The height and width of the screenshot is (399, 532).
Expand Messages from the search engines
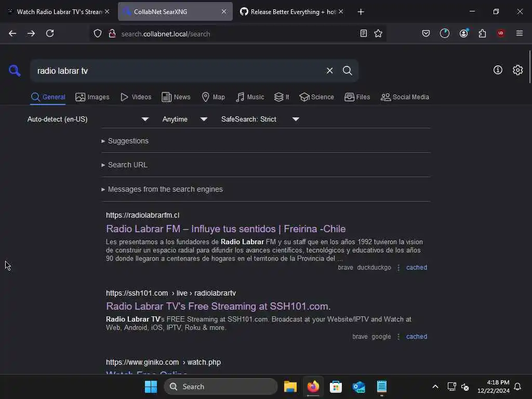pos(162,189)
